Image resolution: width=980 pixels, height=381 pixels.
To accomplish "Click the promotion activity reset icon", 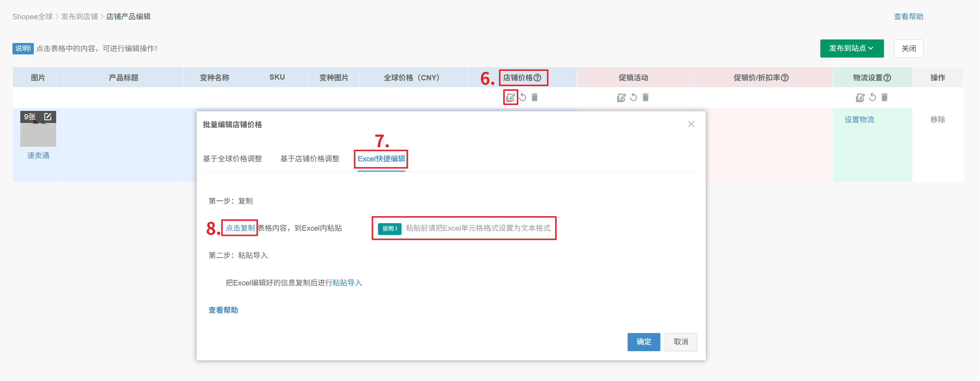I will click(633, 97).
